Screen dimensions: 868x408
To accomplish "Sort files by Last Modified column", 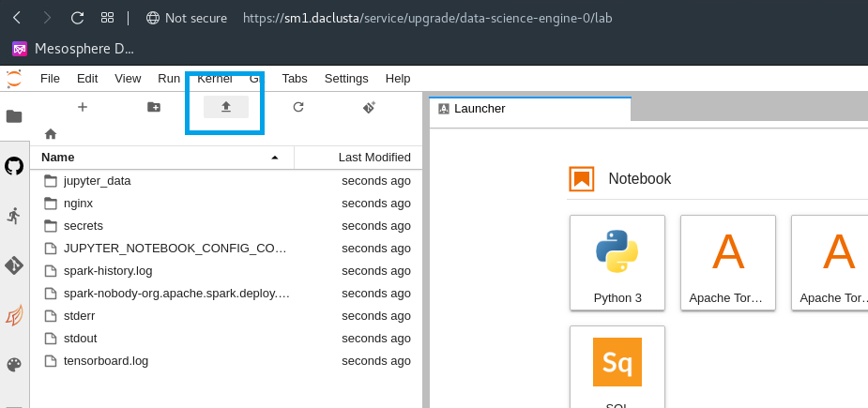I will pos(358,158).
